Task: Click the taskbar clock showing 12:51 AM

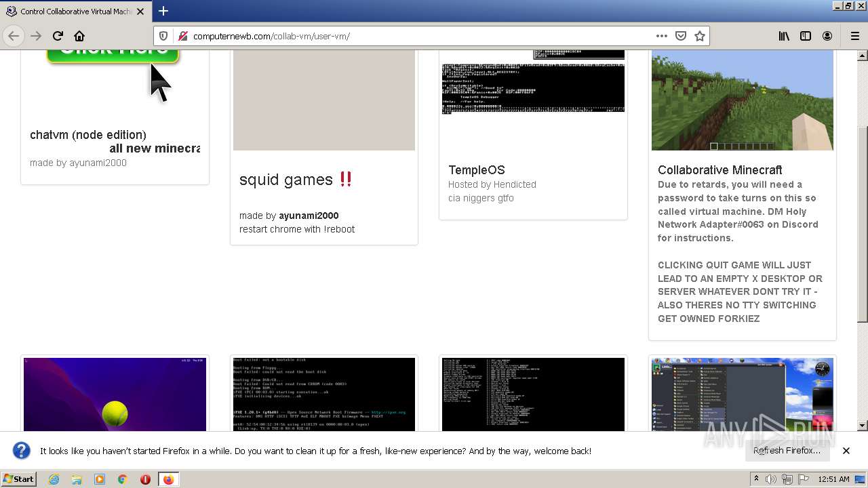Action: (833, 479)
